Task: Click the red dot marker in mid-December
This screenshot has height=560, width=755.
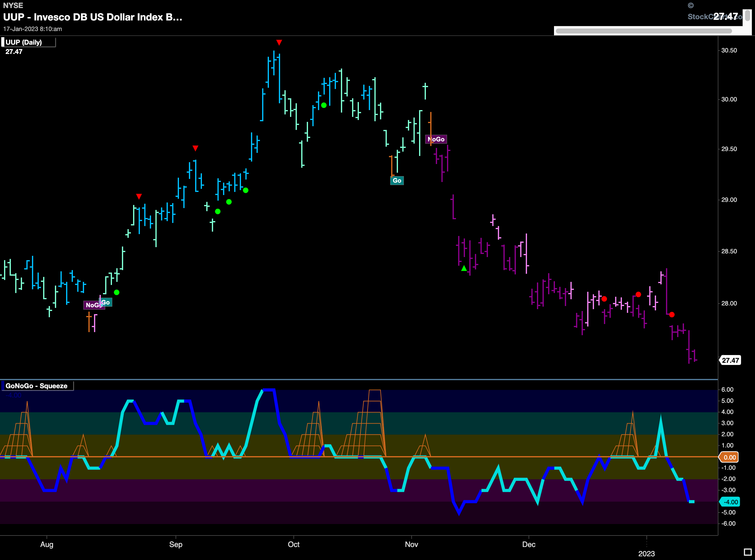Action: (x=604, y=299)
